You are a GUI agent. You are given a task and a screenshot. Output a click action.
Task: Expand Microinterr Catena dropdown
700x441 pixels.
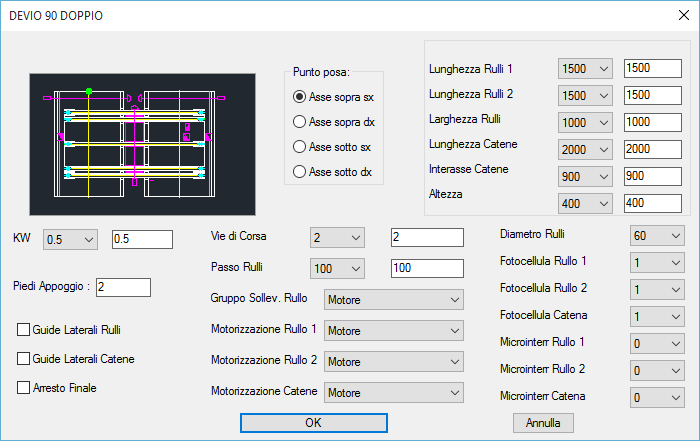tap(657, 397)
